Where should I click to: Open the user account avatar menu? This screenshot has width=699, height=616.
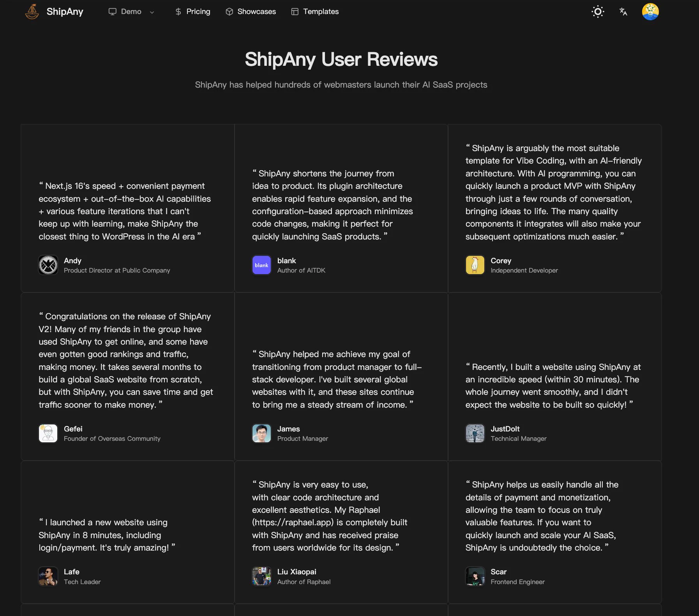point(650,12)
